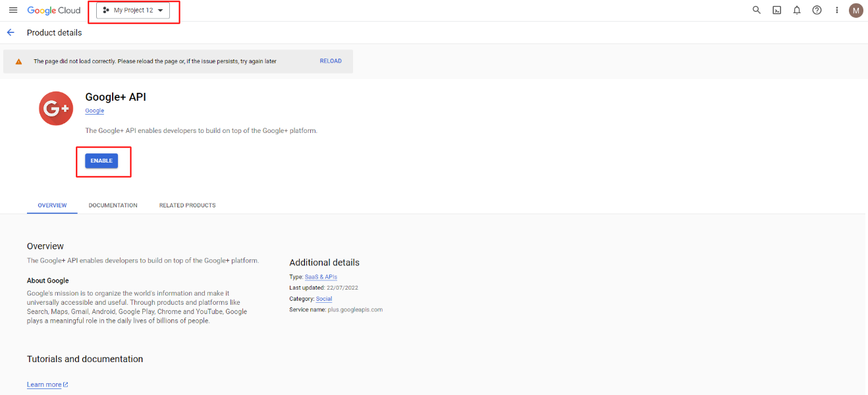868x395 pixels.
Task: Switch to the Related Products tab
Action: point(188,205)
